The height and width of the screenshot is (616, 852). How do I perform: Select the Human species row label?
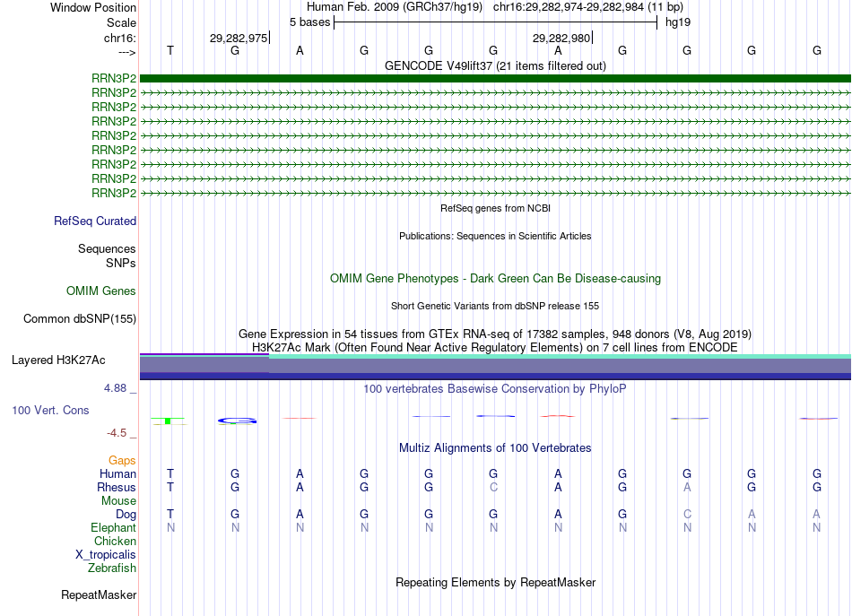tap(117, 474)
